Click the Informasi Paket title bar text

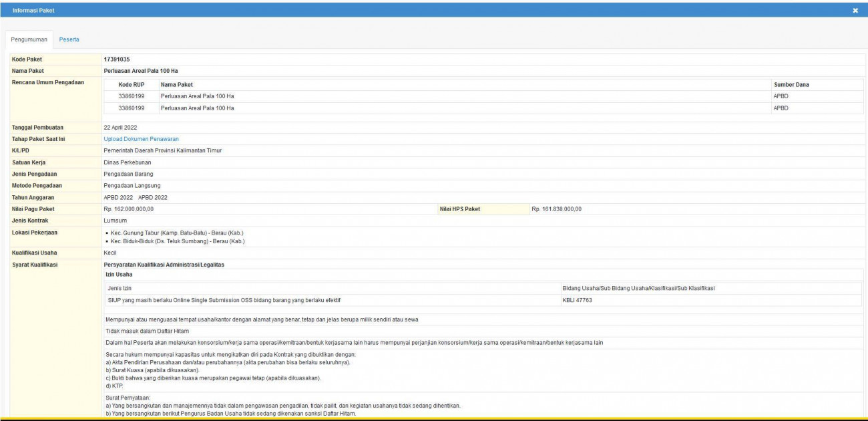pyautogui.click(x=34, y=11)
